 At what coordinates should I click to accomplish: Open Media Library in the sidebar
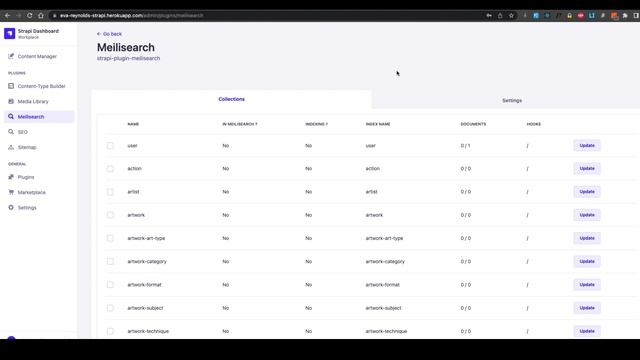(x=29, y=101)
